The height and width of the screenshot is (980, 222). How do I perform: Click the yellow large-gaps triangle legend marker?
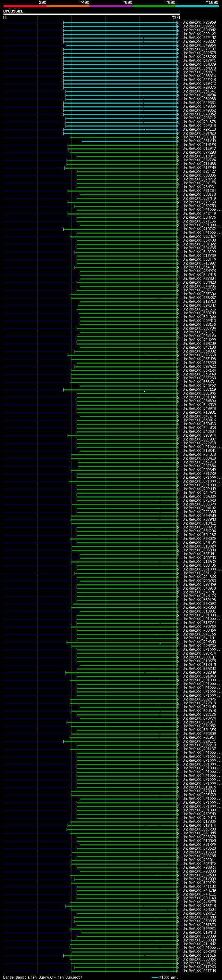[x=28, y=977]
